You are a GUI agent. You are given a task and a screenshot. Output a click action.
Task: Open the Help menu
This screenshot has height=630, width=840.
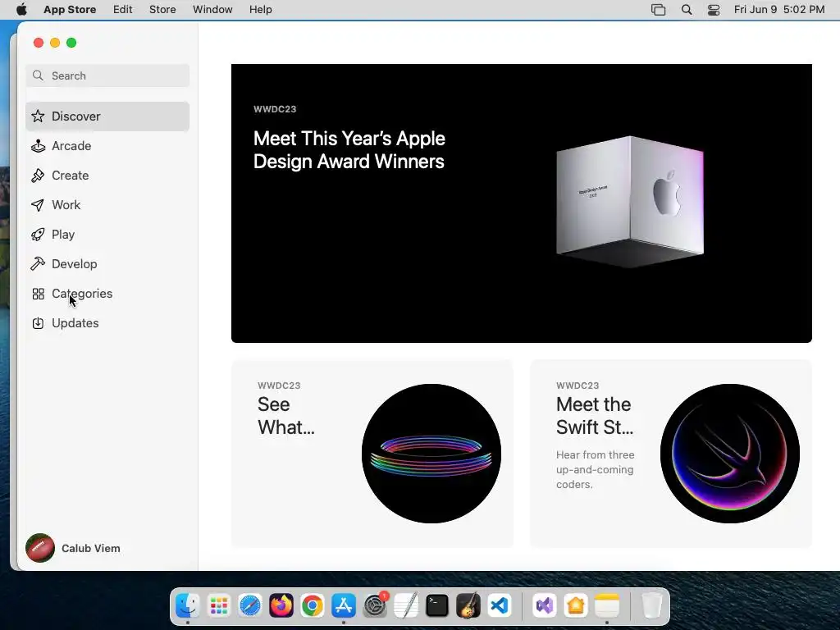(x=260, y=10)
